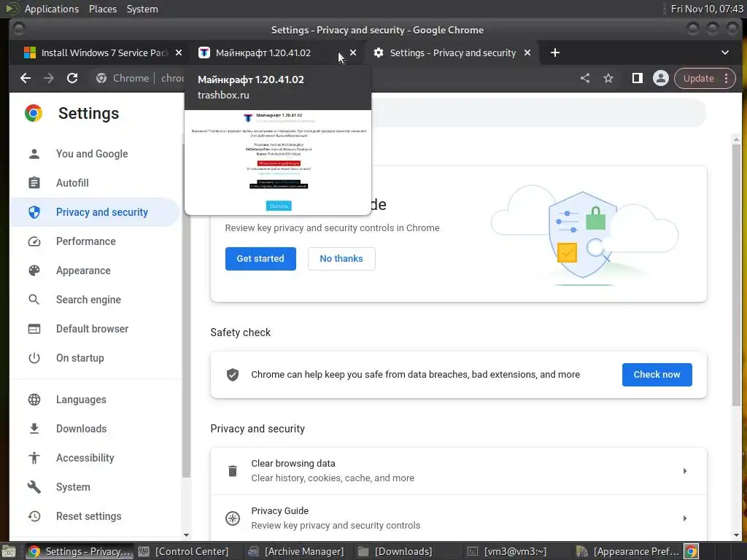The height and width of the screenshot is (560, 747).
Task: Click the Safety check shield icon
Action: (x=233, y=375)
